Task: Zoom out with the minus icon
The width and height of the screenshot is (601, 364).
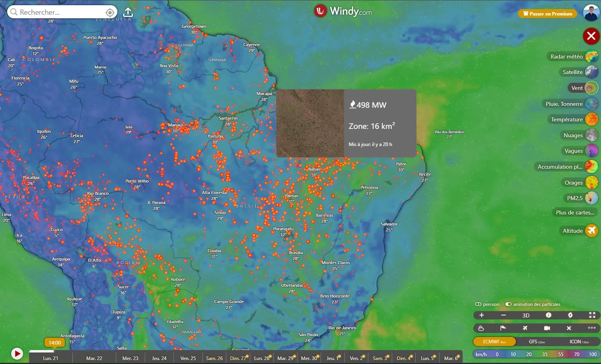Action: click(504, 315)
